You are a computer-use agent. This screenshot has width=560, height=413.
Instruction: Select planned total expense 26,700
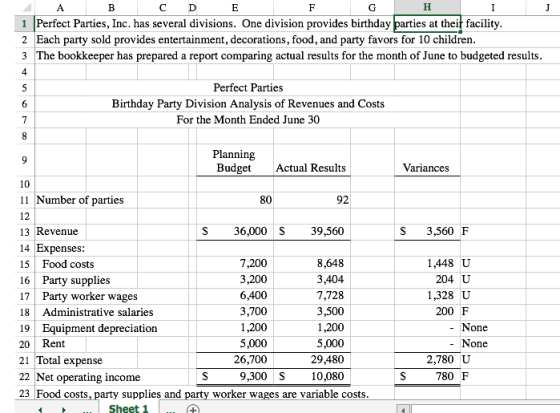[235, 360]
